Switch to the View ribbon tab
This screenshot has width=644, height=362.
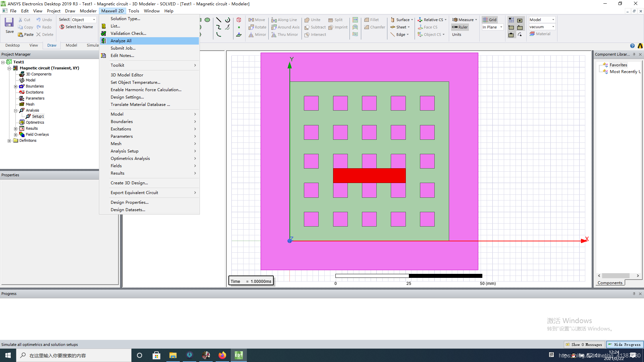tap(34, 45)
